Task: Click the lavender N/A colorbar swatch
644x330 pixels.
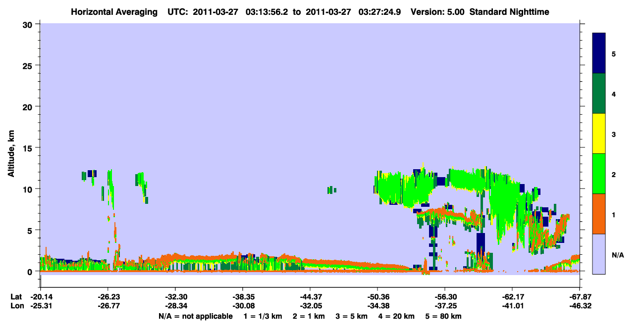Action: coord(599,254)
